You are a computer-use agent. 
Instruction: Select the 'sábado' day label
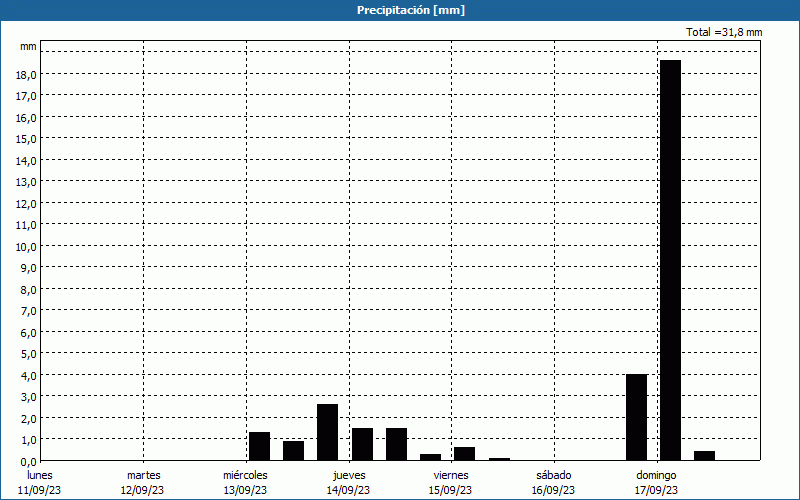tap(554, 475)
